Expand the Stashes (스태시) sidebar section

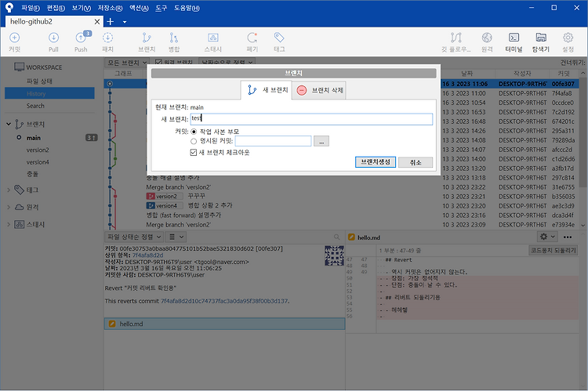9,225
